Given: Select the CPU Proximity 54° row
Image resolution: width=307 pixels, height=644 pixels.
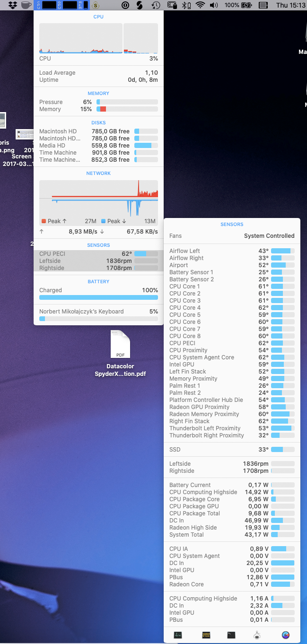Looking at the screenshot, I should 232,350.
